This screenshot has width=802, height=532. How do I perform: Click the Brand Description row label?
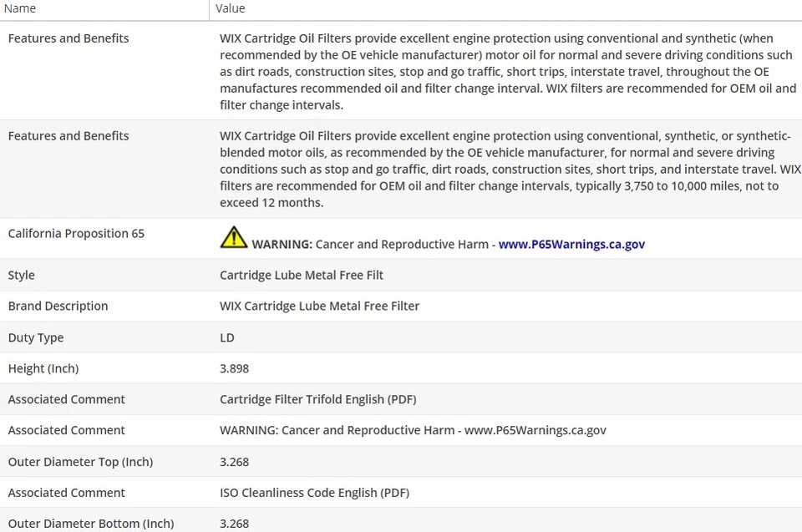pos(58,307)
